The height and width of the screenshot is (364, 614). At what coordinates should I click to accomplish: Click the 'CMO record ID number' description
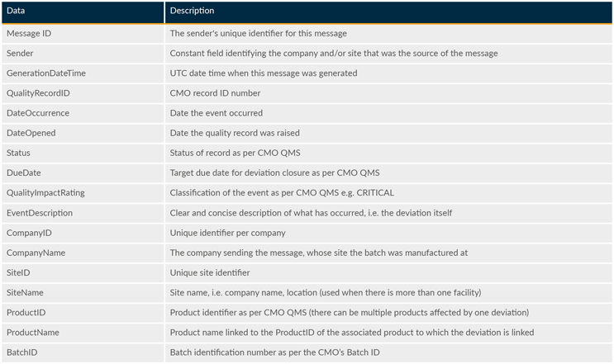tap(215, 93)
